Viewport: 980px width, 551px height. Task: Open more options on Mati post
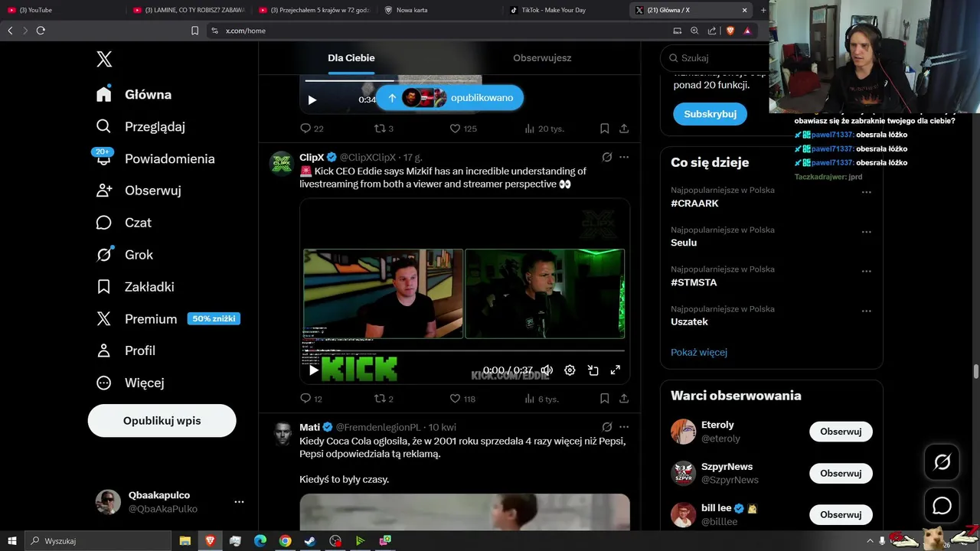(x=624, y=427)
